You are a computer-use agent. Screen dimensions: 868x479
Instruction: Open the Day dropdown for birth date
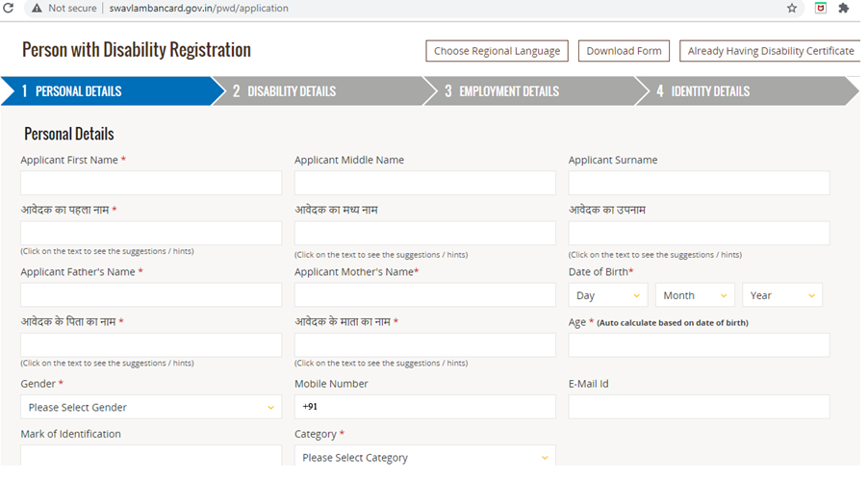click(x=608, y=295)
